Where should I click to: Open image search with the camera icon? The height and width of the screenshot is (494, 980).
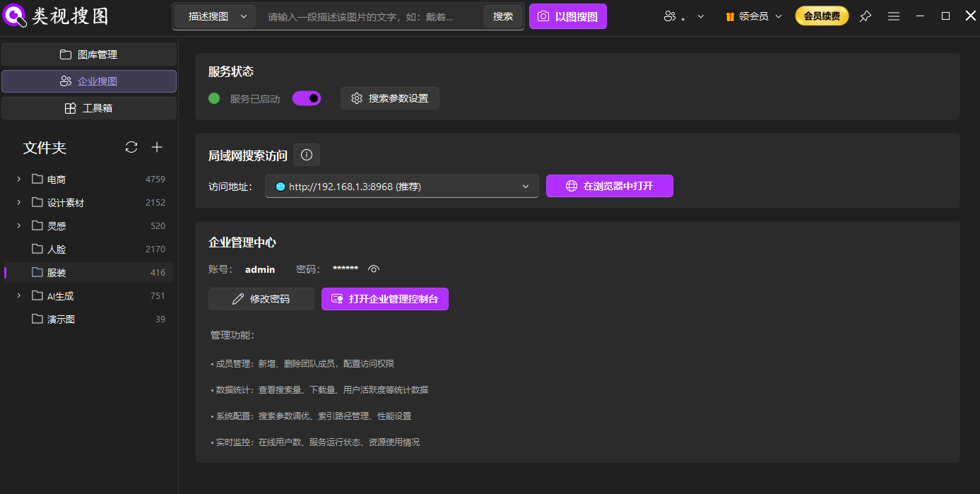(567, 16)
